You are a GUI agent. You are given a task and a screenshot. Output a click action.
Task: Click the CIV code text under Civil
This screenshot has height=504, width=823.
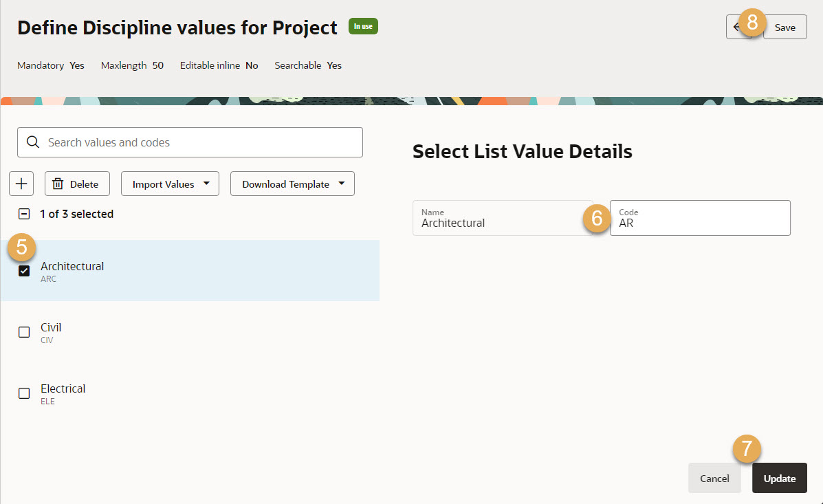pyautogui.click(x=47, y=340)
